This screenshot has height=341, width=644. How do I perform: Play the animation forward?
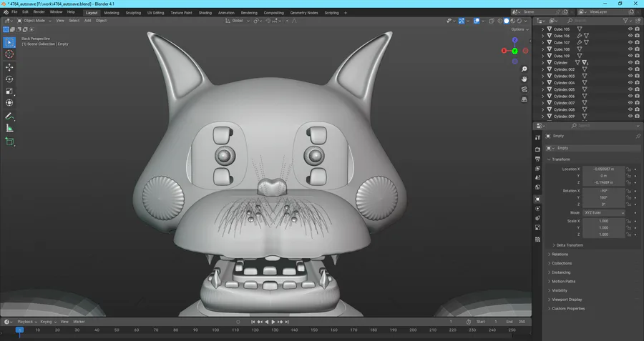[273, 322]
